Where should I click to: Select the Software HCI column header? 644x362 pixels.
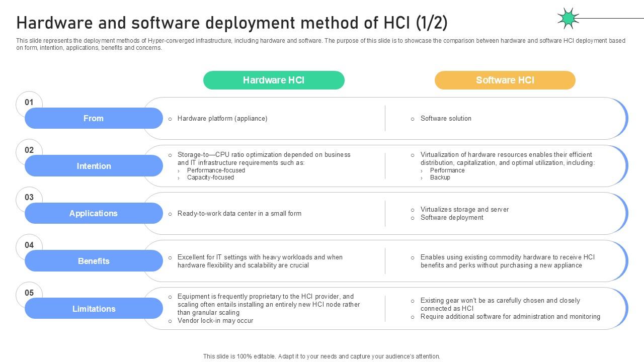point(505,80)
